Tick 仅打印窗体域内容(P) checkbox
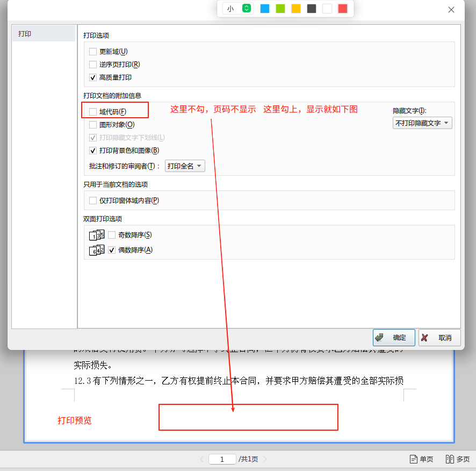The image size is (476, 471). click(93, 201)
